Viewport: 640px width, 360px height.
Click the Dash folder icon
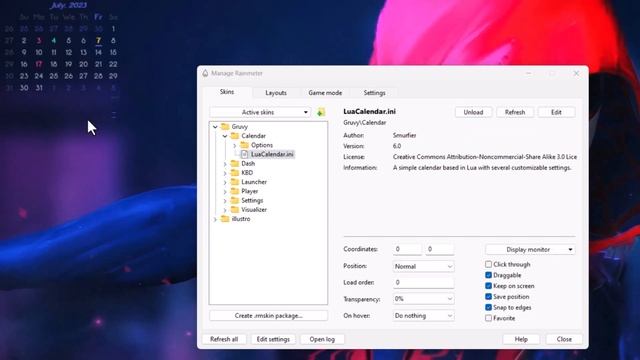point(235,163)
